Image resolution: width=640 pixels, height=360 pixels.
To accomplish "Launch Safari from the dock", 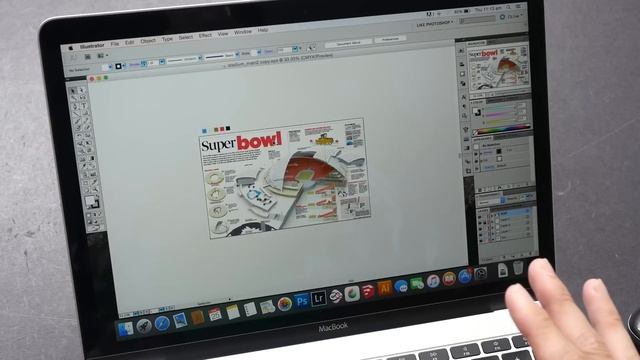I will pyautogui.click(x=162, y=323).
